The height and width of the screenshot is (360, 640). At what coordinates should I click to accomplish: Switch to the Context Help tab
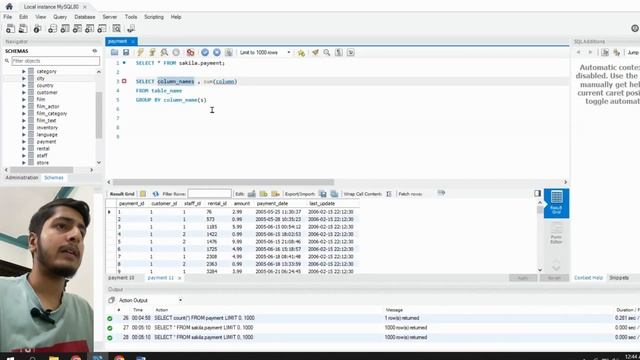588,278
